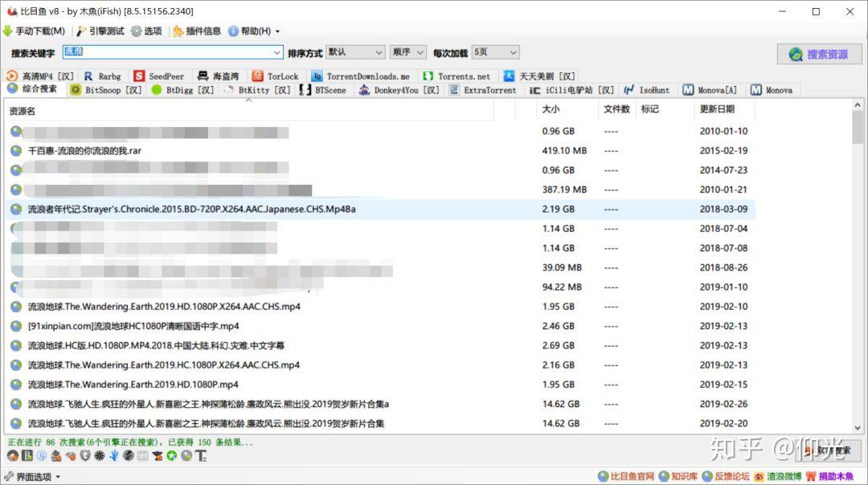The height and width of the screenshot is (485, 868).
Task: Click the 2018-08-26 date cell
Action: pos(723,267)
